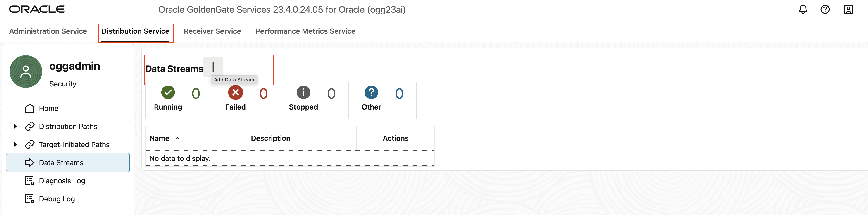Open the Performance Metrics Service tab
Viewport: 868px width, 215px height.
305,31
